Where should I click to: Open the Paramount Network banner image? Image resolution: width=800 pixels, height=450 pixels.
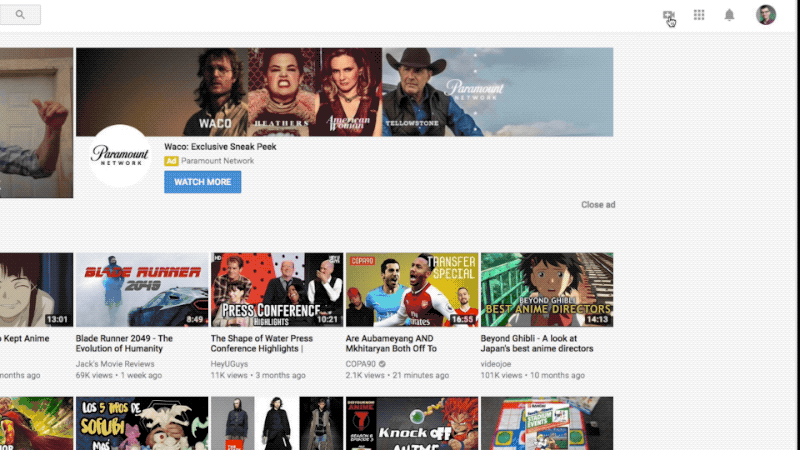click(344, 92)
